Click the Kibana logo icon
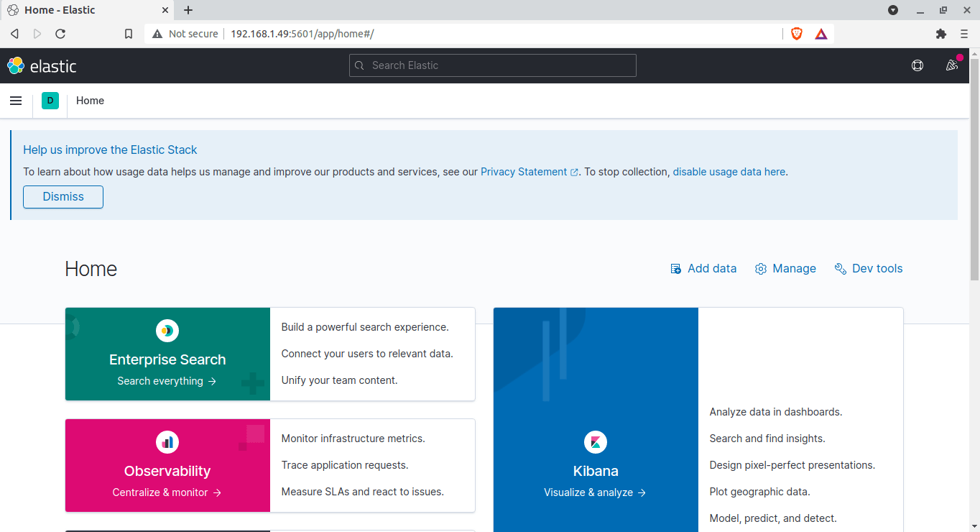The width and height of the screenshot is (980, 532). 596,442
